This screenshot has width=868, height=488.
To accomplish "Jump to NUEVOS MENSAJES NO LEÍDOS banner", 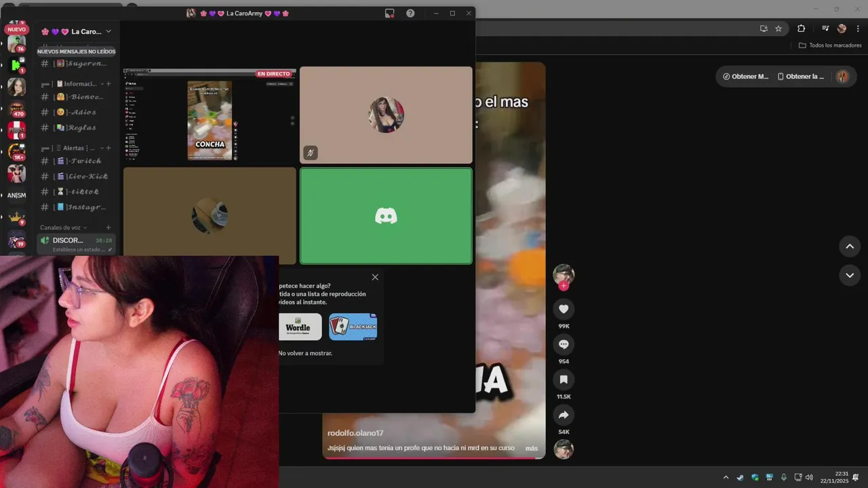I will pyautogui.click(x=76, y=52).
